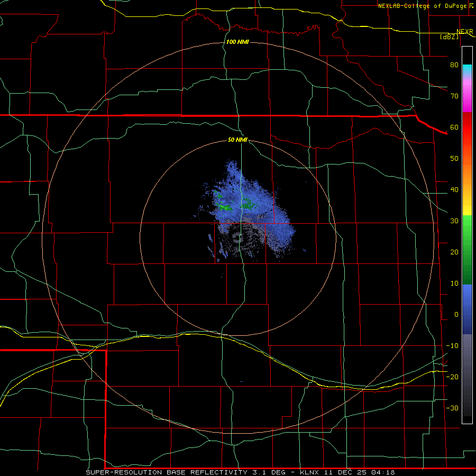Click the '50 NMI' range ring label
476x476 pixels.
point(237,140)
